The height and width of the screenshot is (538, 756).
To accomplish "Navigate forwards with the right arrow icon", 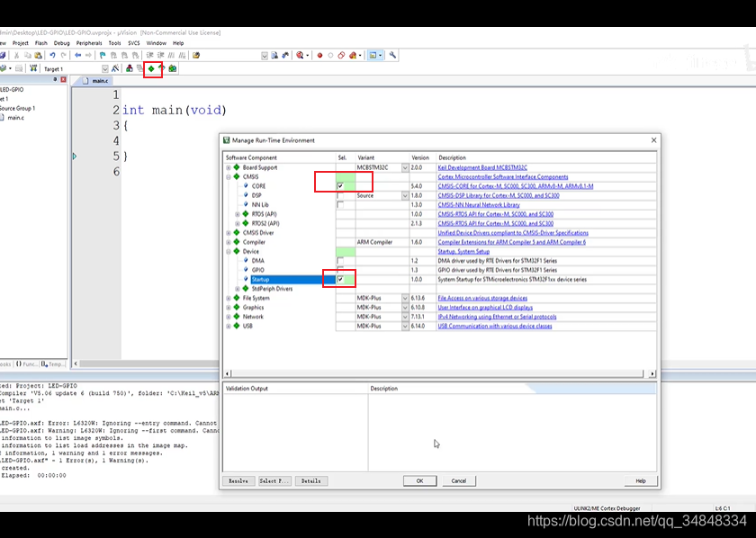I will pos(88,56).
